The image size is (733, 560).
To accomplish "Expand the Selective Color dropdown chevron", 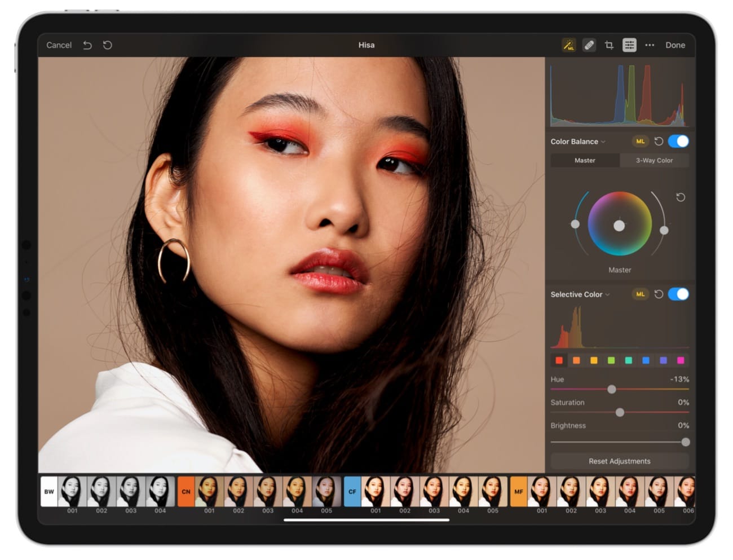I will [x=607, y=295].
